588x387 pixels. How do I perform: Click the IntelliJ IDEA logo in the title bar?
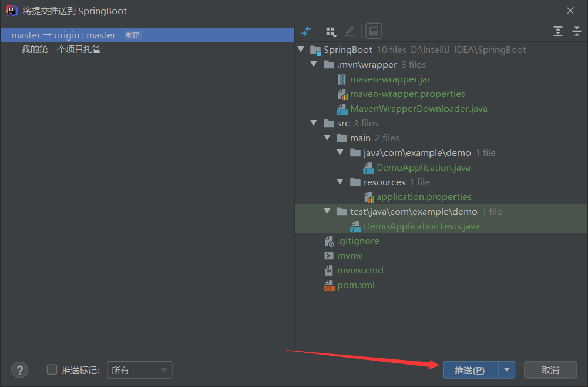point(12,11)
